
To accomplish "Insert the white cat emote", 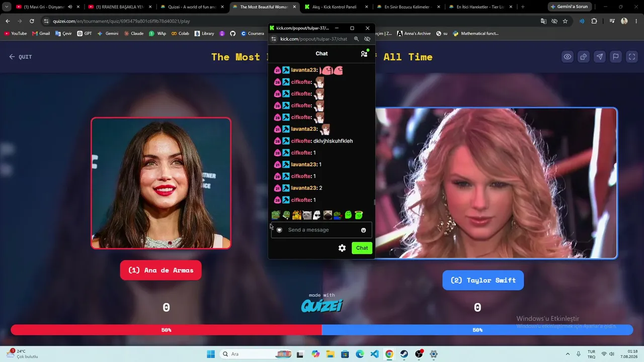I will (x=307, y=215).
